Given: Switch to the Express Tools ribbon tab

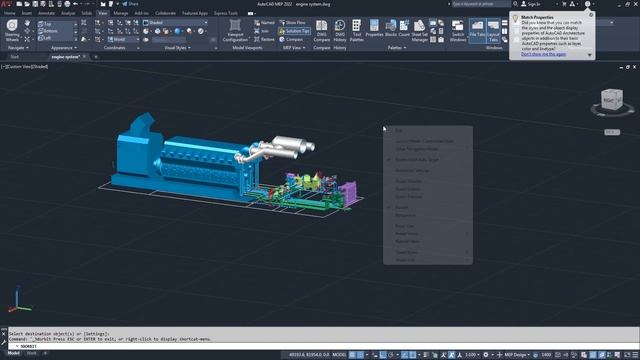Looking at the screenshot, I should (x=226, y=13).
